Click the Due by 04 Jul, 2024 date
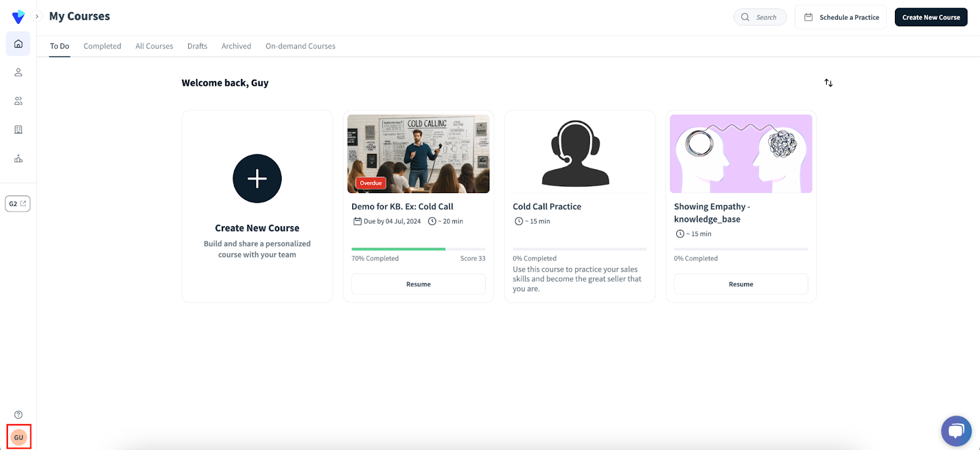Screen dimensions: 980x450 click(392, 221)
